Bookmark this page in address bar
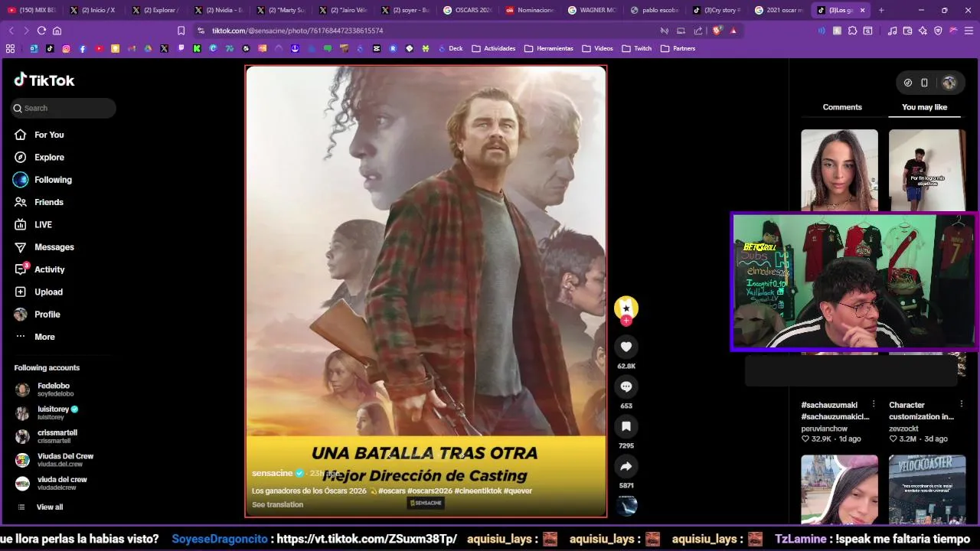 [x=181, y=31]
